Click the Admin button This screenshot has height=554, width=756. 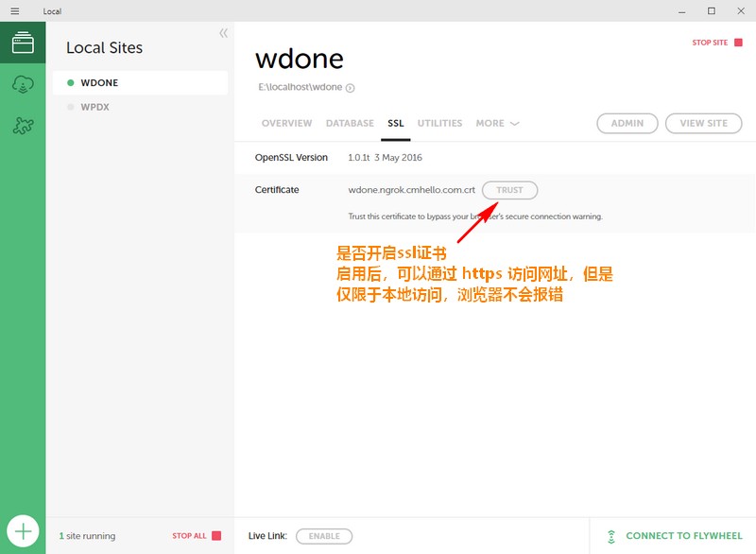click(627, 124)
